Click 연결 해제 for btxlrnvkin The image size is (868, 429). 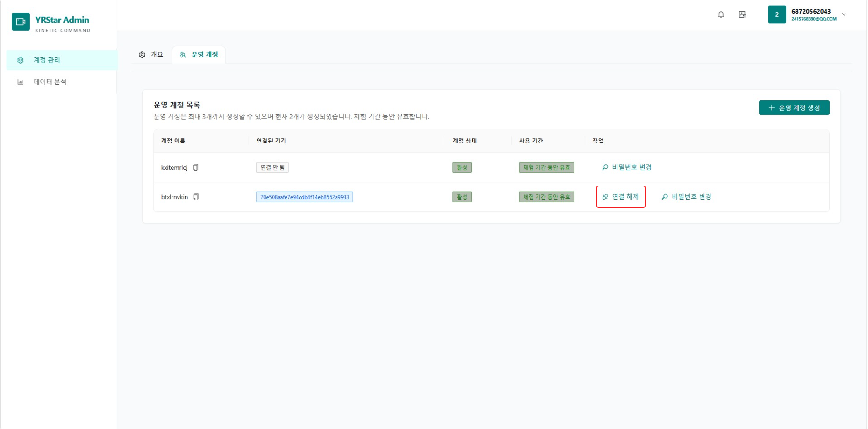coord(620,197)
